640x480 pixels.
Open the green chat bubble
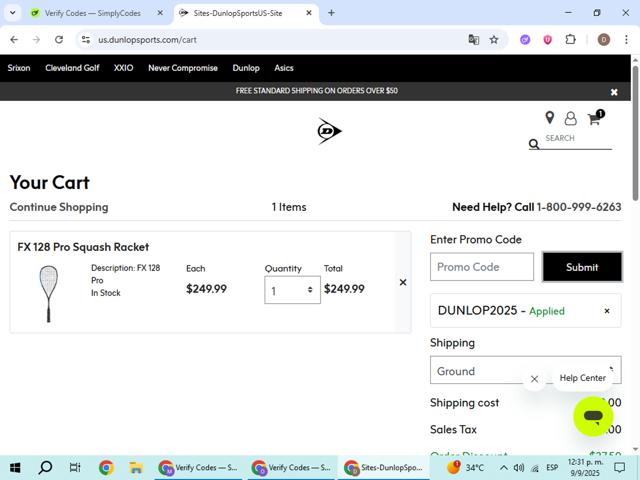pyautogui.click(x=593, y=416)
